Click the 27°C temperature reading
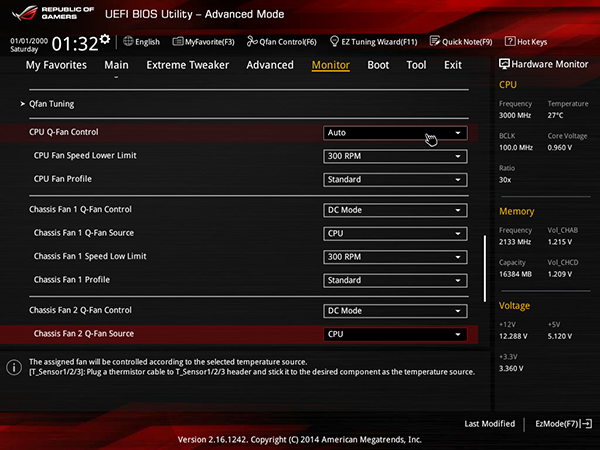The image size is (600, 450). tap(555, 115)
